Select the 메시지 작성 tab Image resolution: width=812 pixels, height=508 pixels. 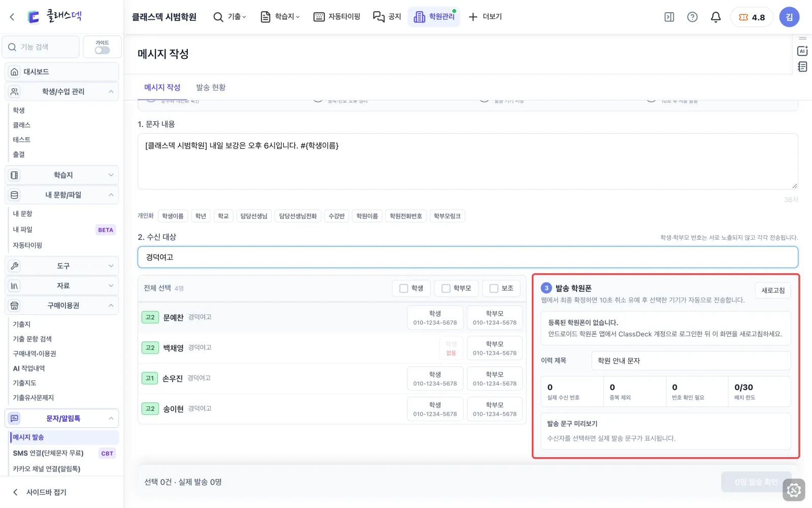(x=162, y=87)
